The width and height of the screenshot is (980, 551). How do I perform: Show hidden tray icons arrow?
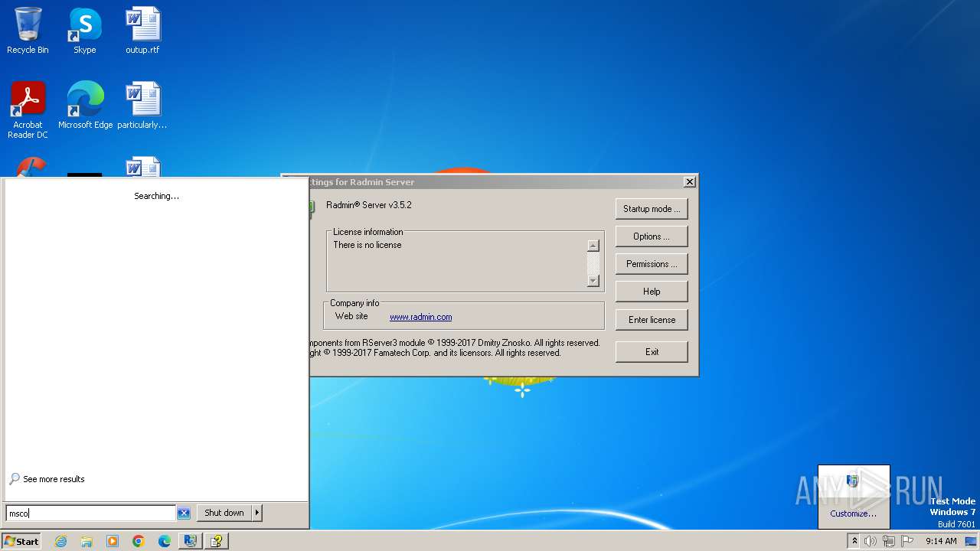pyautogui.click(x=854, y=541)
